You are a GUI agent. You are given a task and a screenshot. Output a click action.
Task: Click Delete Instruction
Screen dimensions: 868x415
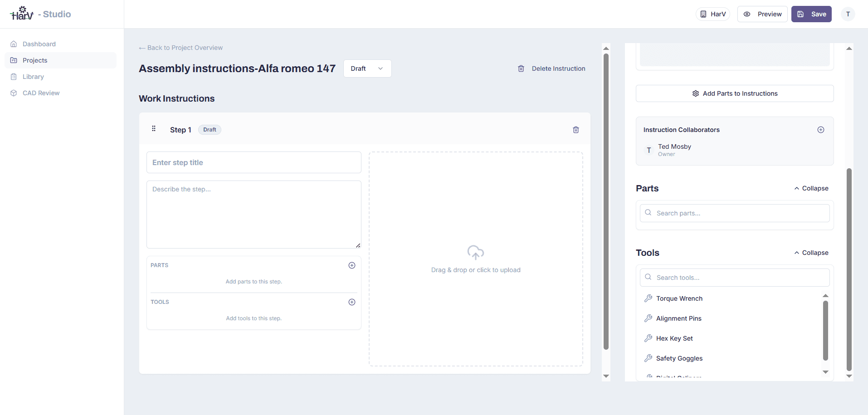(x=551, y=68)
